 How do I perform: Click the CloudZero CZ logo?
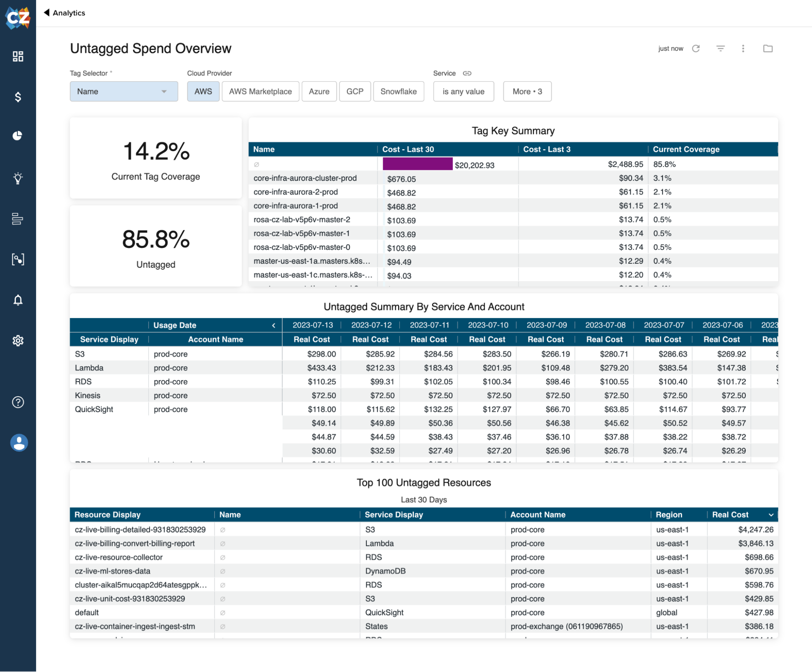tap(18, 17)
